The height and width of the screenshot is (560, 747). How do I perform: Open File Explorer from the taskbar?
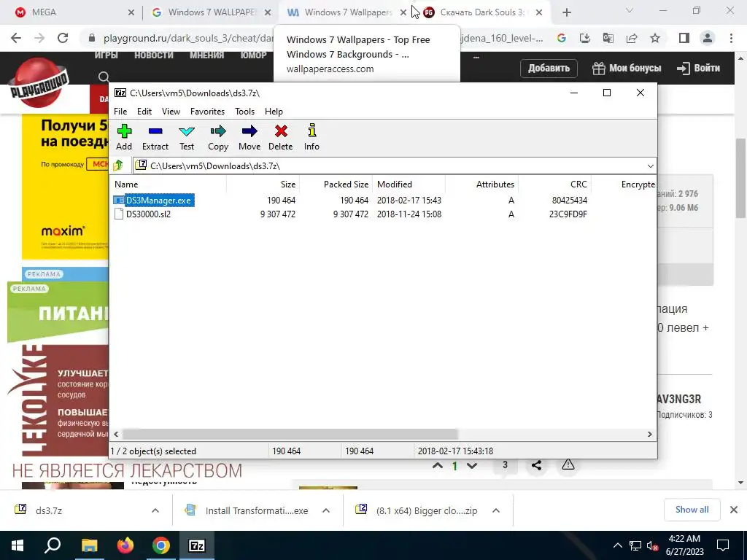(x=89, y=545)
